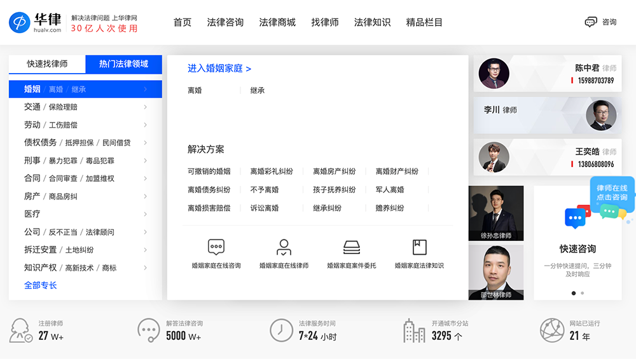The height and width of the screenshot is (364, 636).
Task: Open 找律师 in the top navigation
Action: 325,22
